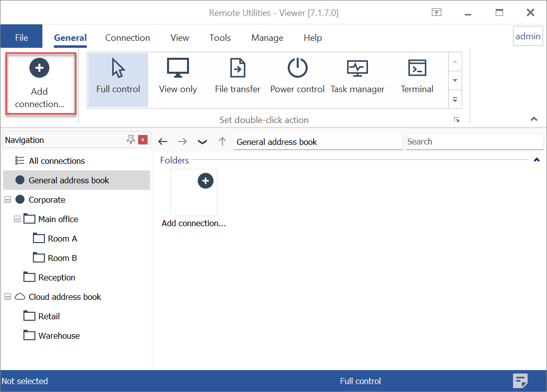Expand the connection modes gallery dropdown
Viewport: 547px width, 392px height.
pyautogui.click(x=454, y=100)
